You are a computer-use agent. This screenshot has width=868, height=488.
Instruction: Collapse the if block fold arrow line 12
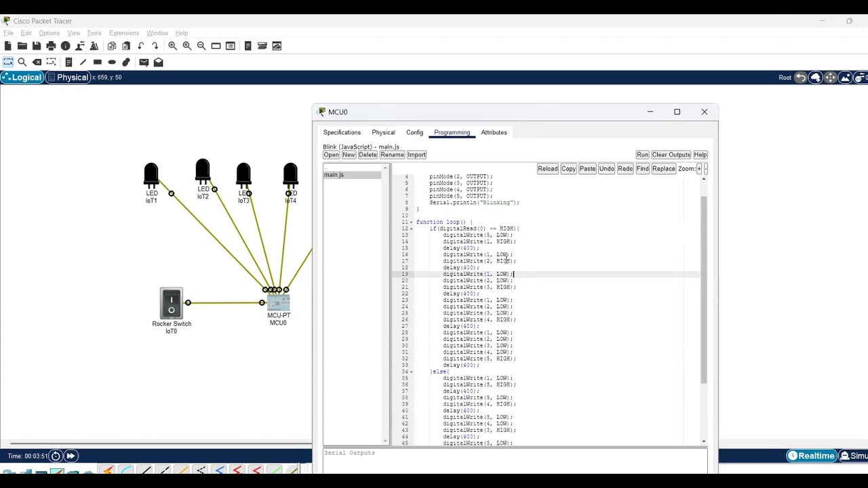411,228
